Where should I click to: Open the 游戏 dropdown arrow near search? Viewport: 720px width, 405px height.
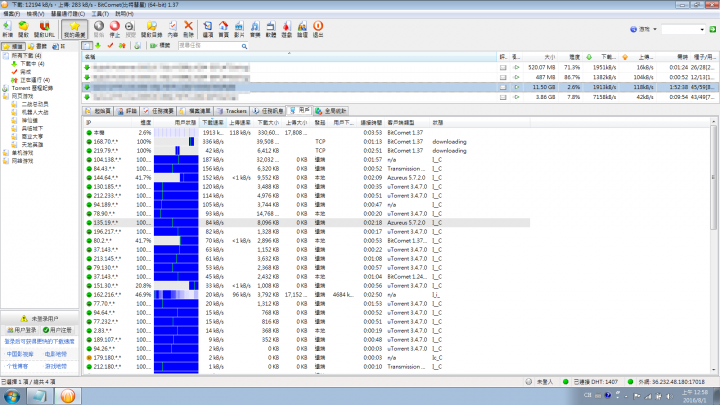coord(654,30)
